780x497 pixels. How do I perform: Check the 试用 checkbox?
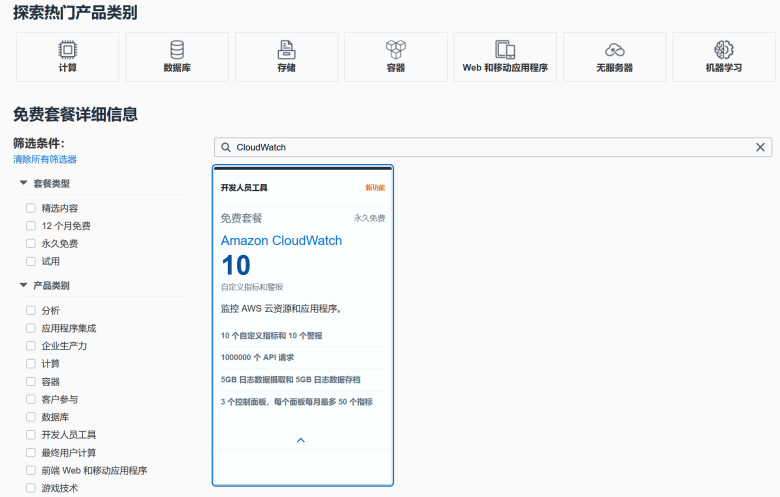(31, 261)
